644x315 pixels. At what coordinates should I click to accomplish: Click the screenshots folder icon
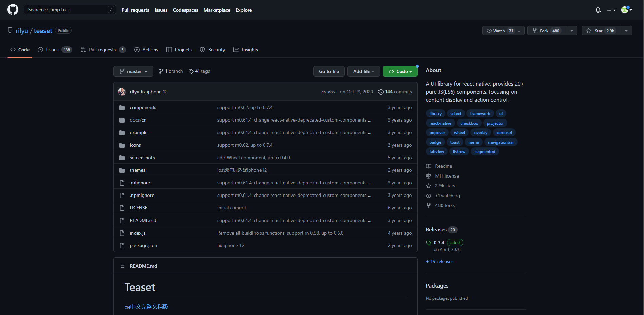[x=122, y=158]
